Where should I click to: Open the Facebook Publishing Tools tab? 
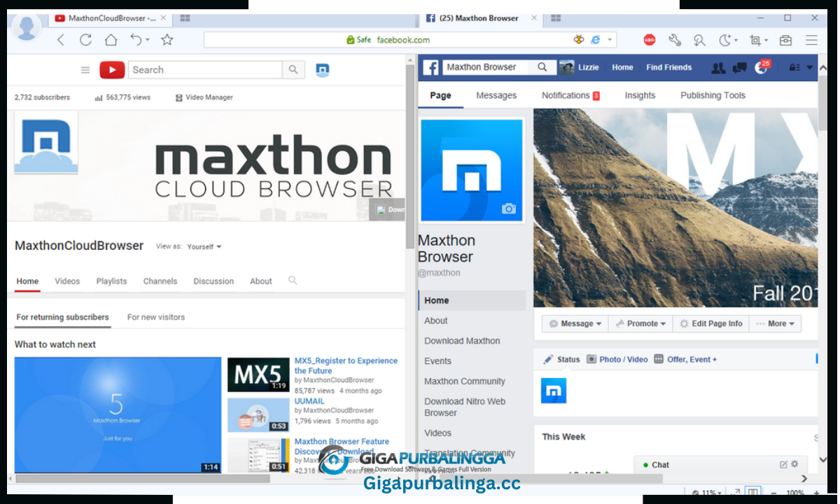coord(713,95)
